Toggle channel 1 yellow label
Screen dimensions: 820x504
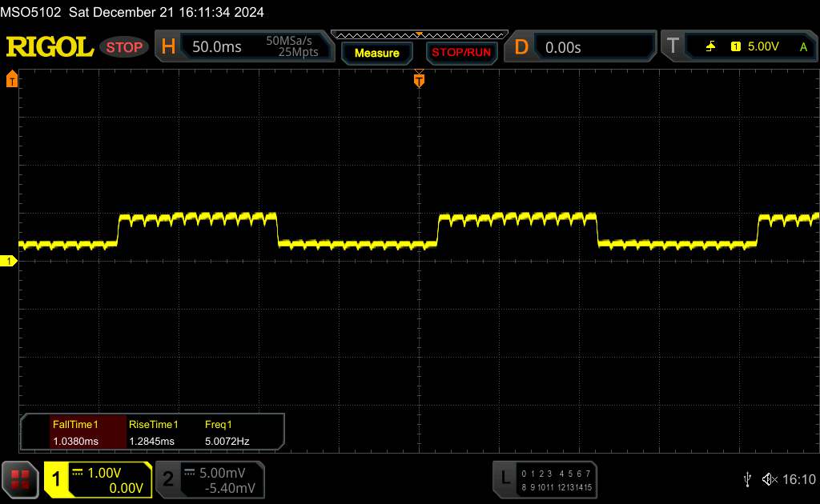tap(57, 479)
